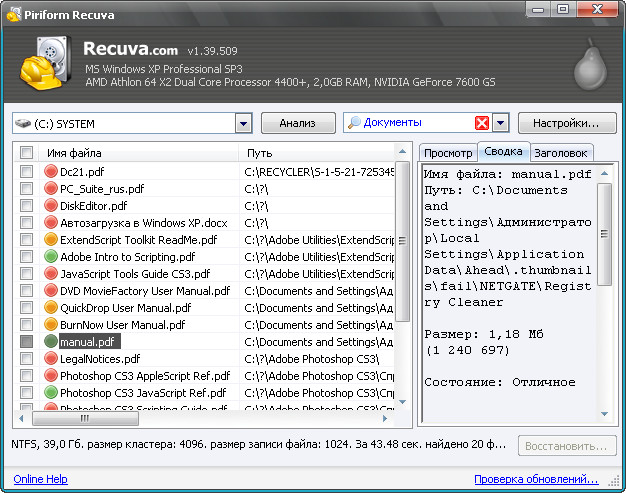Click the summary panel scroll-down arrow
The width and height of the screenshot is (626, 493).
point(604,414)
